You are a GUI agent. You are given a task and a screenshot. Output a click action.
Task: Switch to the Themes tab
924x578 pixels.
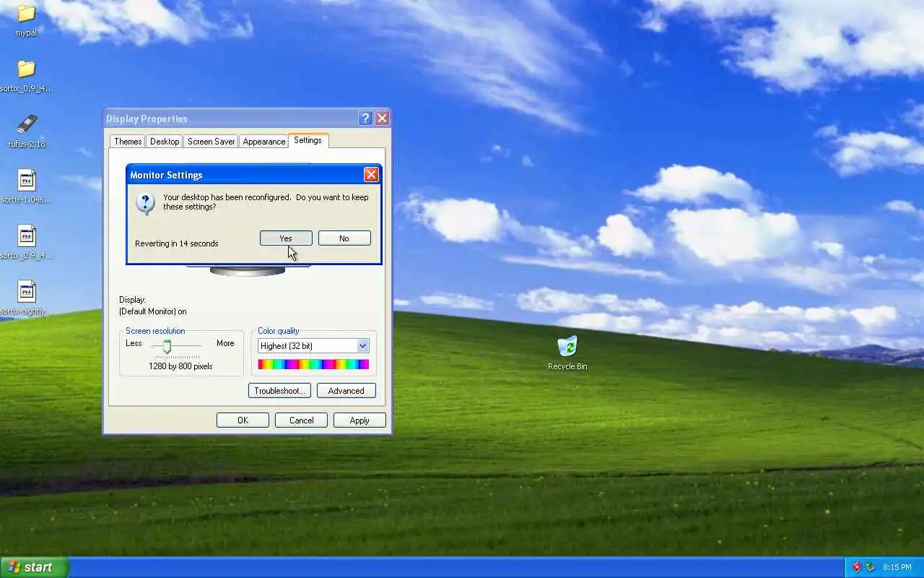tap(128, 142)
